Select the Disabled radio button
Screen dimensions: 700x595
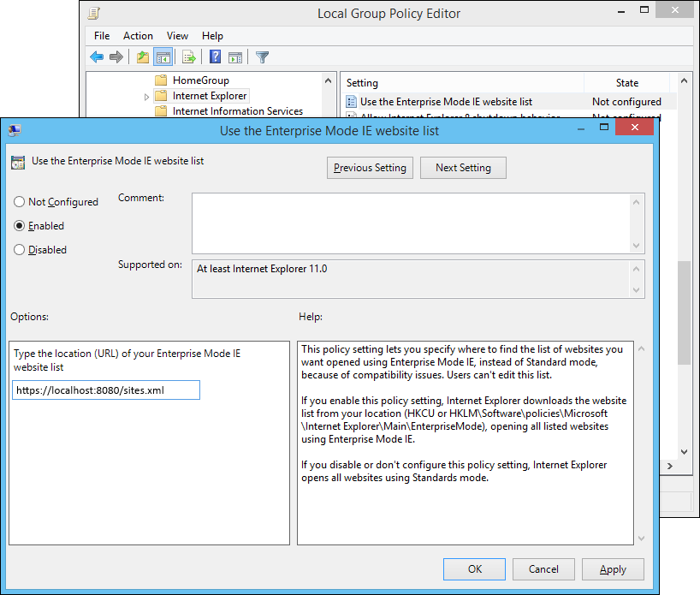coord(18,249)
